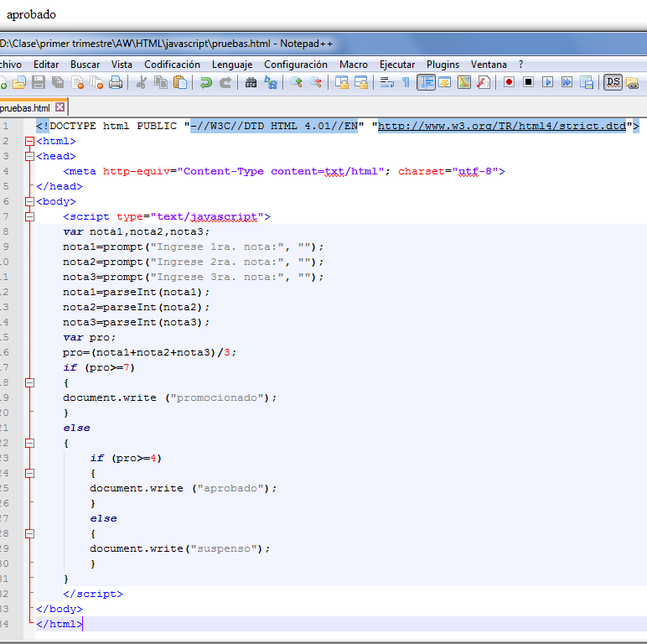Screen dimensions: 647x644
Task: Toggle the user-defined language panel icon
Action: pyautogui.click(x=445, y=82)
